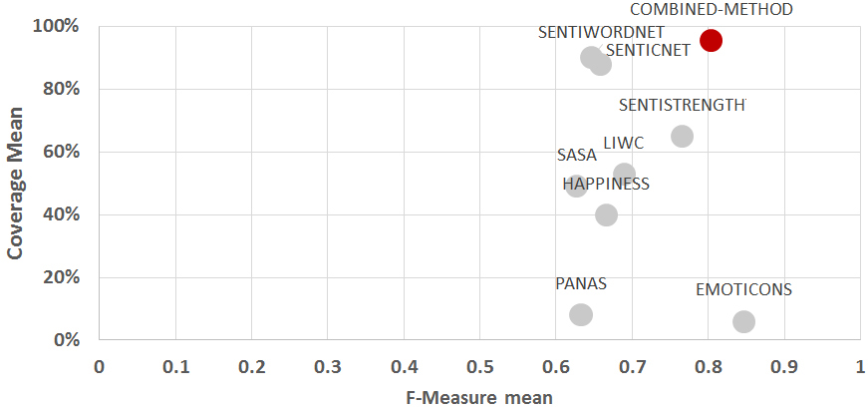This screenshot has width=868, height=410.
Task: Select the SENTISTRENGTH data point marker
Action: [x=682, y=136]
